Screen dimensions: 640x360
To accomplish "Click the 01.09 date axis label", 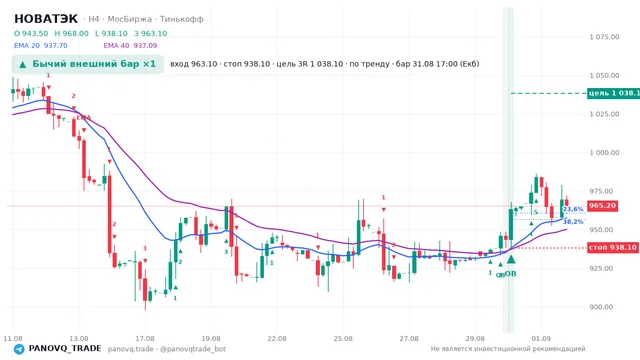I will 541,339.
